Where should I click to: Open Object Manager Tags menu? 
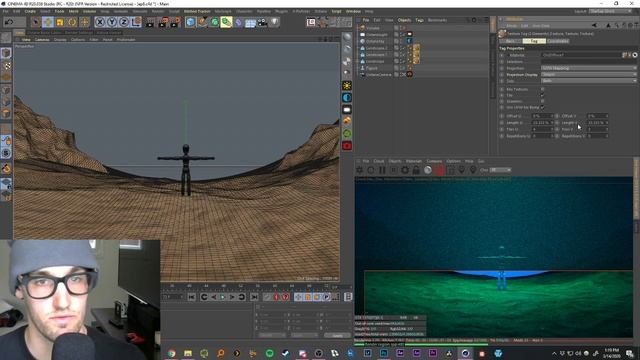(420, 20)
